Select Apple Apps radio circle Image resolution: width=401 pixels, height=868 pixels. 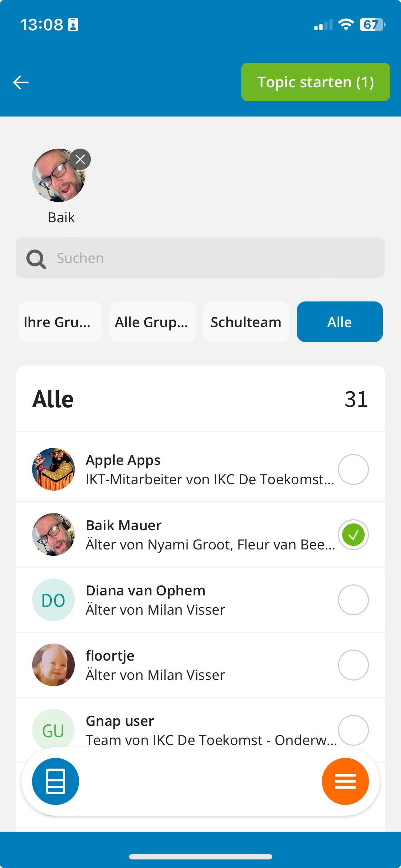(353, 469)
